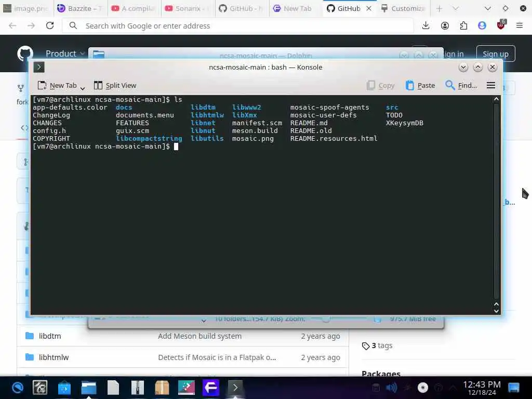This screenshot has height=399, width=532.
Task: Paste clipboard into Konsole terminal
Action: pyautogui.click(x=420, y=86)
